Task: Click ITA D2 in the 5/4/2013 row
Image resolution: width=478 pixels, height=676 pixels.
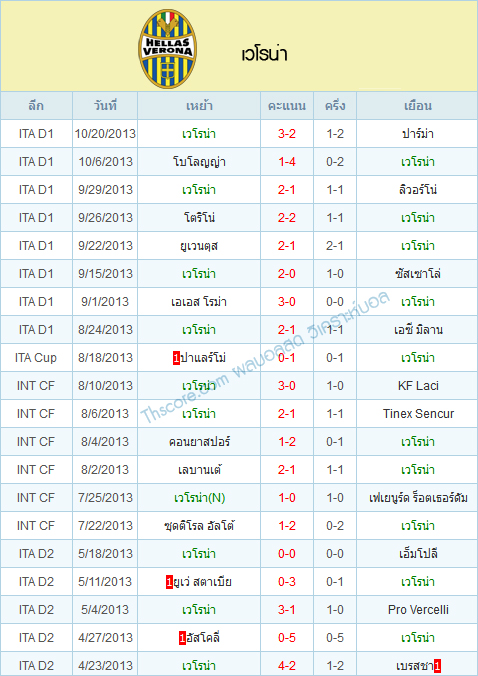Action: pos(36,610)
